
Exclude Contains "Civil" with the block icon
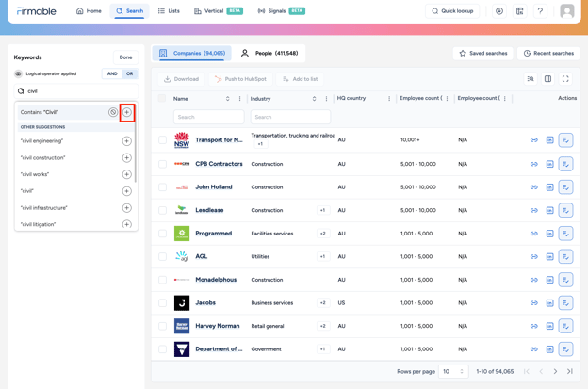click(113, 112)
